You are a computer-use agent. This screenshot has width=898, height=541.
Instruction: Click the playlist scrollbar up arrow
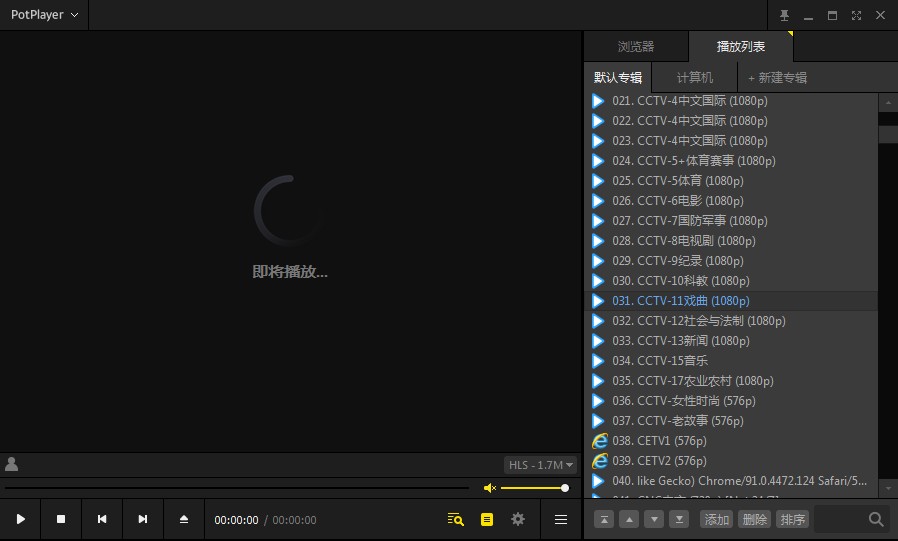pos(888,103)
